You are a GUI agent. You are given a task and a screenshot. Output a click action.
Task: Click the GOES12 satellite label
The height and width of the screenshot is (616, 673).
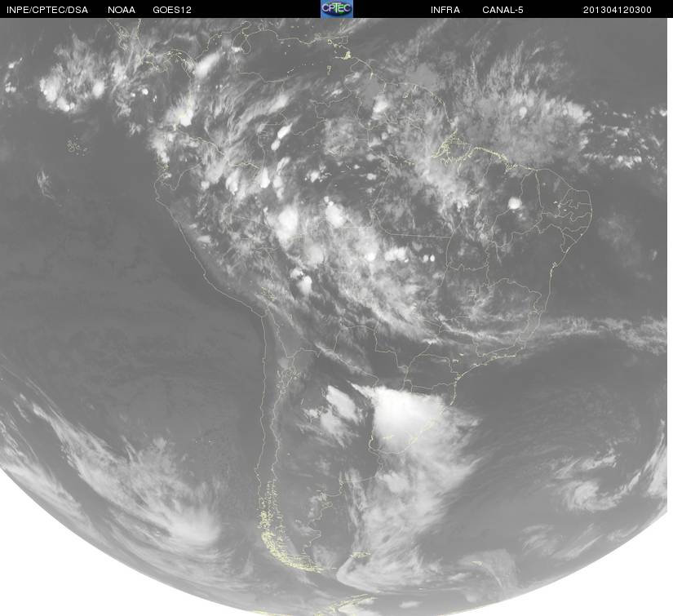click(x=172, y=10)
